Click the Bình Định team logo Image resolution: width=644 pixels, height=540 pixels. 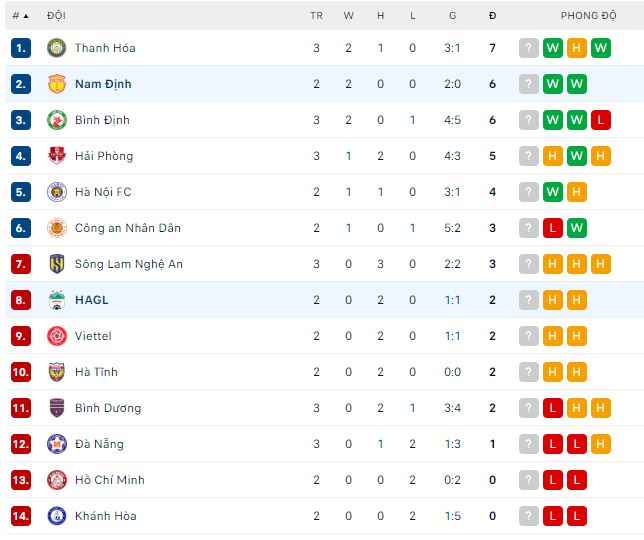point(56,120)
